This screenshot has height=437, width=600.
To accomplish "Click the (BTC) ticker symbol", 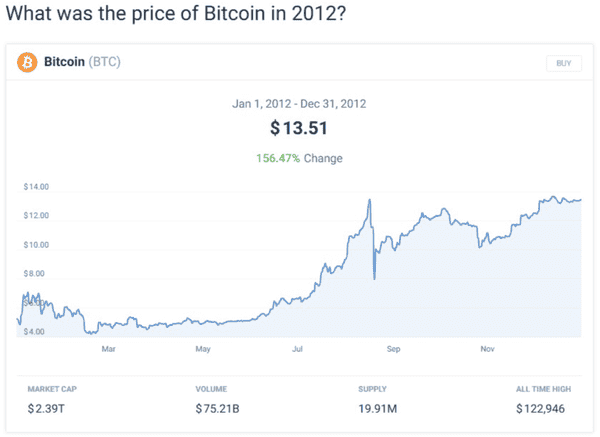I will [x=105, y=62].
